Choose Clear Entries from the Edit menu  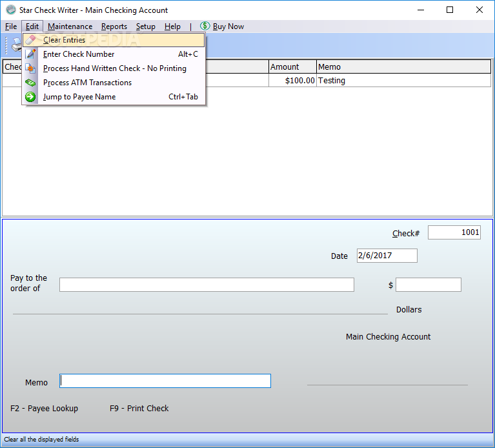114,40
